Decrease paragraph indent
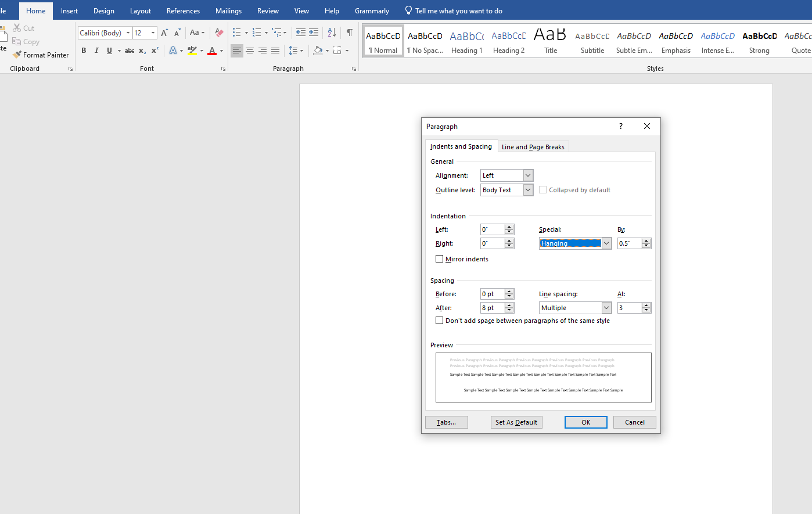812x514 pixels. tap(300, 33)
